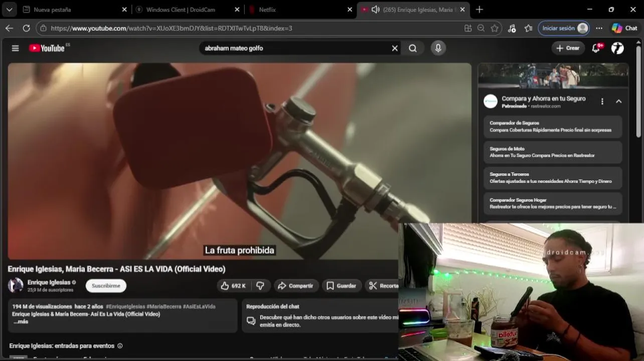644x361 pixels.
Task: Open a new browser tab
Action: coord(479,10)
